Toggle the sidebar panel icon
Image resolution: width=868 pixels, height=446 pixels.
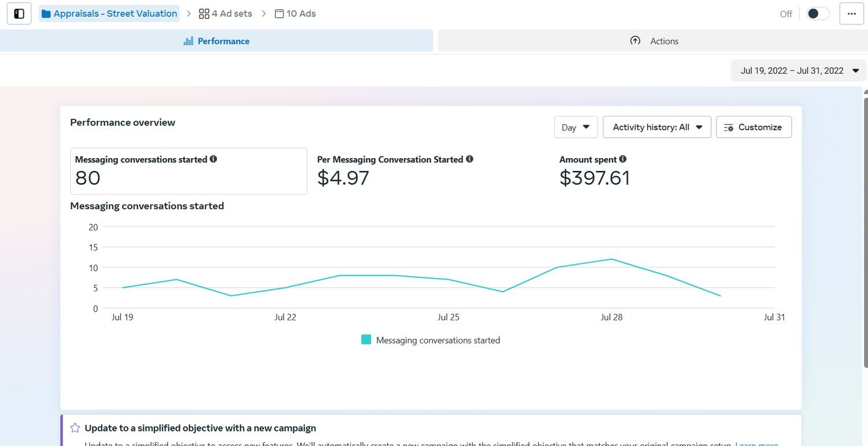(x=19, y=13)
